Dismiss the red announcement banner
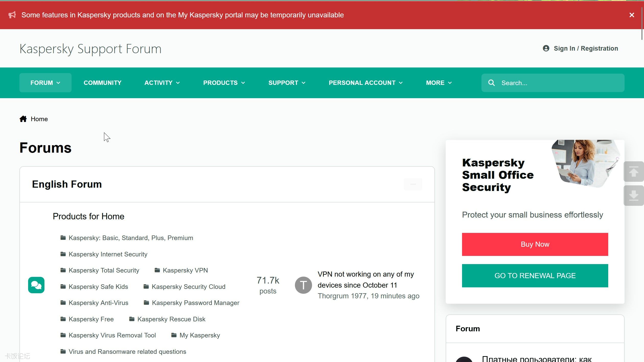 [x=631, y=15]
